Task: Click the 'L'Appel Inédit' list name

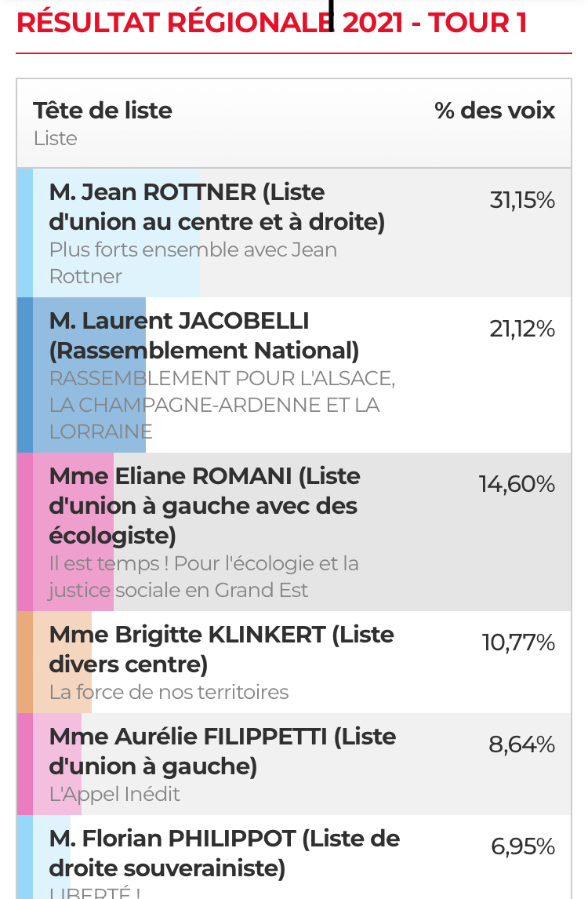Action: pyautogui.click(x=114, y=794)
